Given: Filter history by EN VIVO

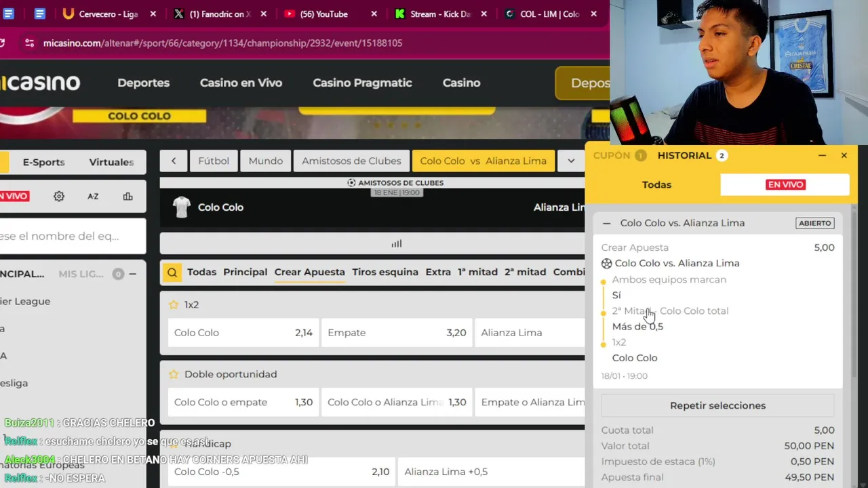Looking at the screenshot, I should pyautogui.click(x=785, y=184).
